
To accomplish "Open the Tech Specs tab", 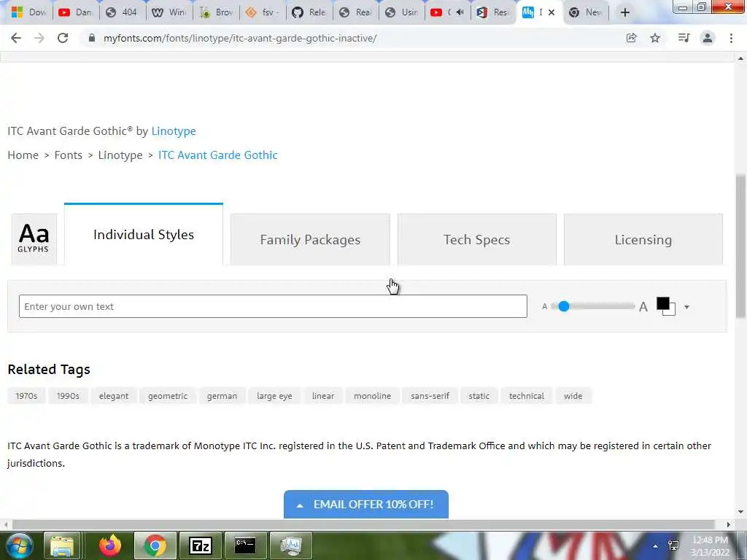I will click(x=476, y=239).
